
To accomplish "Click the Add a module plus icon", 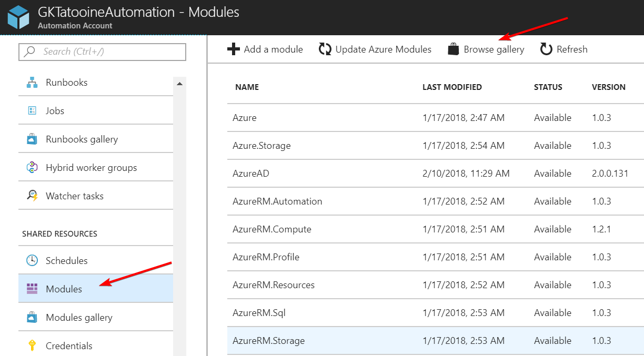I will (x=233, y=49).
